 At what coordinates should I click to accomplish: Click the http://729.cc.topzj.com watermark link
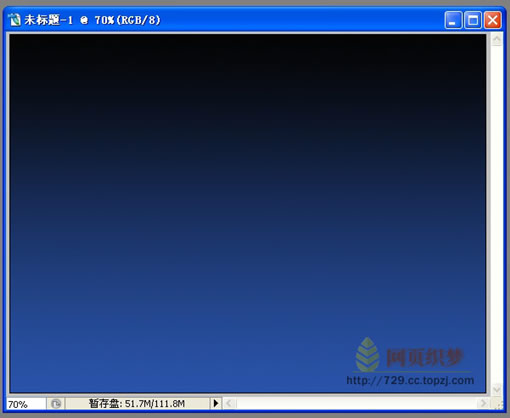[x=410, y=380]
